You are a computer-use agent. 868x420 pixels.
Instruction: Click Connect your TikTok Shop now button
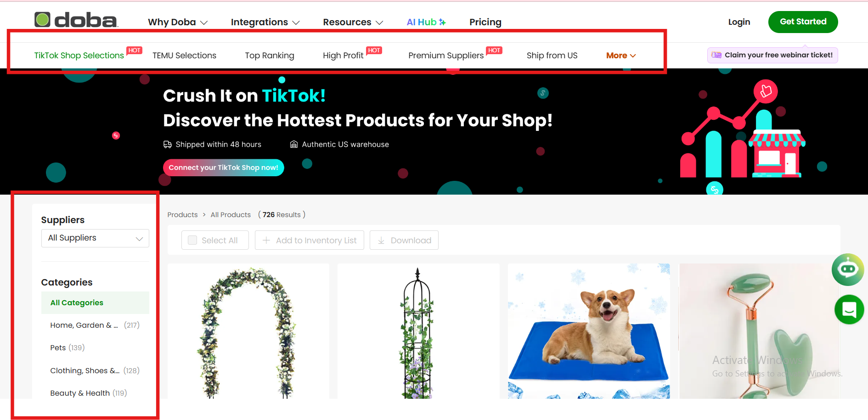pyautogui.click(x=224, y=168)
